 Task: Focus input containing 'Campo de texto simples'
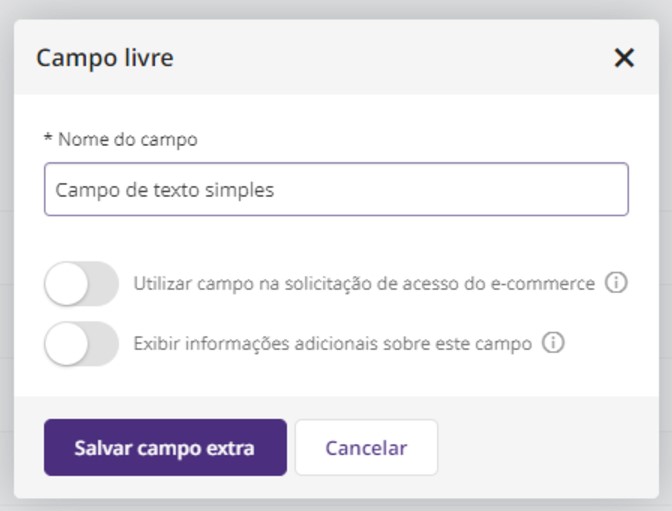pyautogui.click(x=336, y=189)
